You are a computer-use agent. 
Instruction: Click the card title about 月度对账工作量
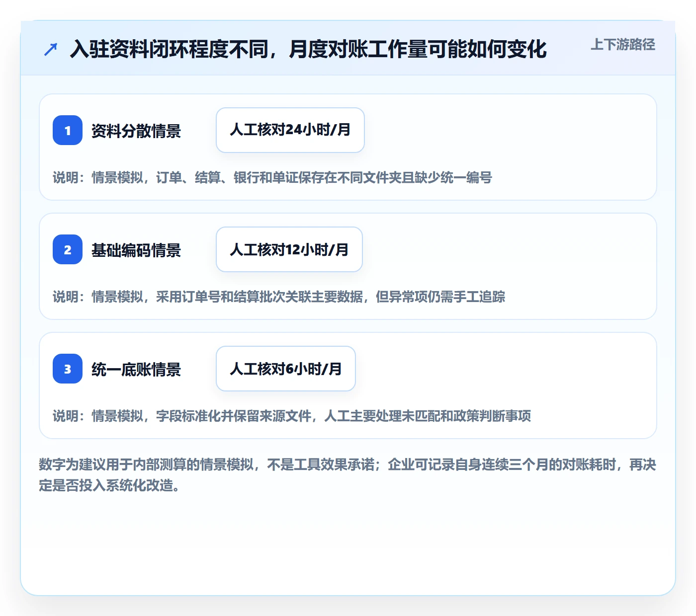(308, 49)
